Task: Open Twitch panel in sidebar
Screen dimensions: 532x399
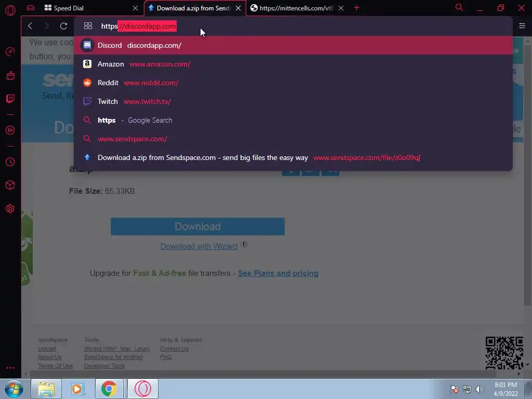Action: click(x=10, y=99)
